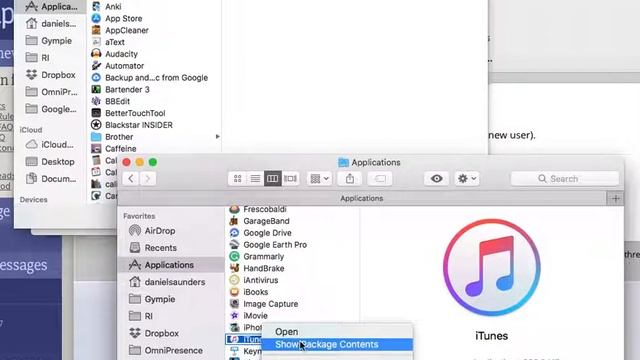Screen dimensions: 640x360
Task: Add a new tab with the plus button
Action: click(616, 198)
